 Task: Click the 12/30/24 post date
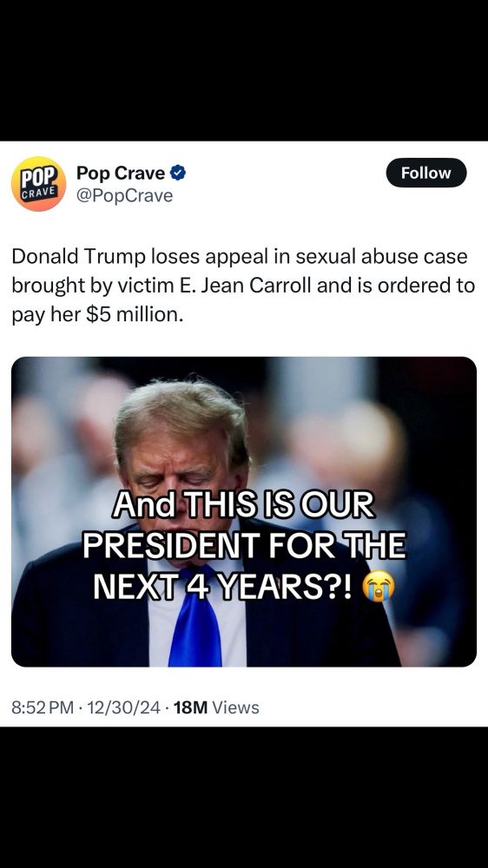[x=123, y=707]
